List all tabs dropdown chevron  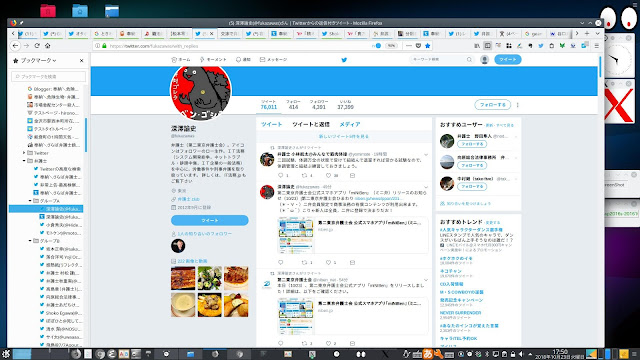click(x=597, y=33)
